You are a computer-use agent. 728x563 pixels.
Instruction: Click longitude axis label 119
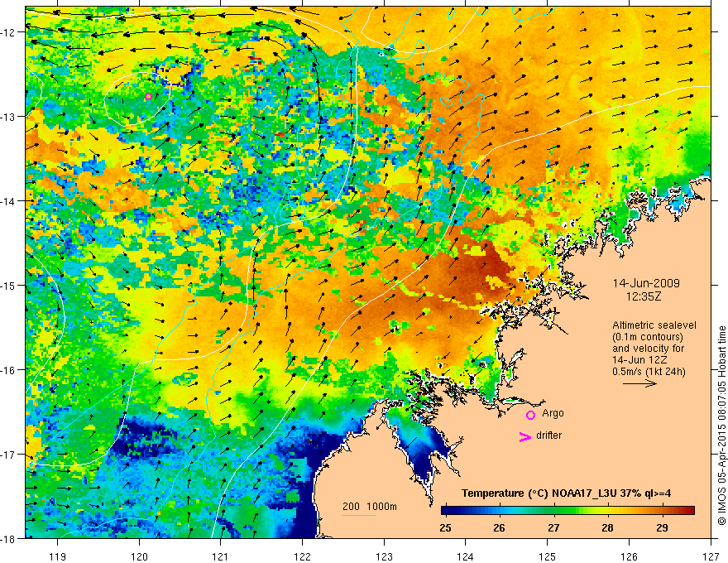(x=58, y=556)
